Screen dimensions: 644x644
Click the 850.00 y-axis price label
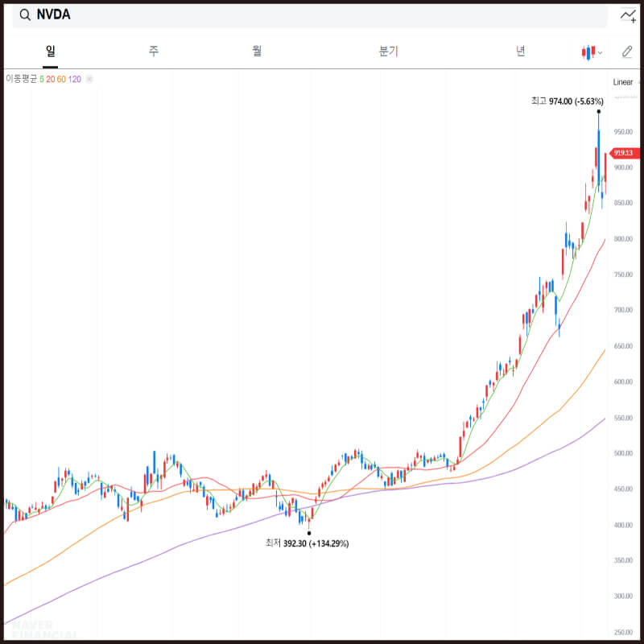point(623,203)
